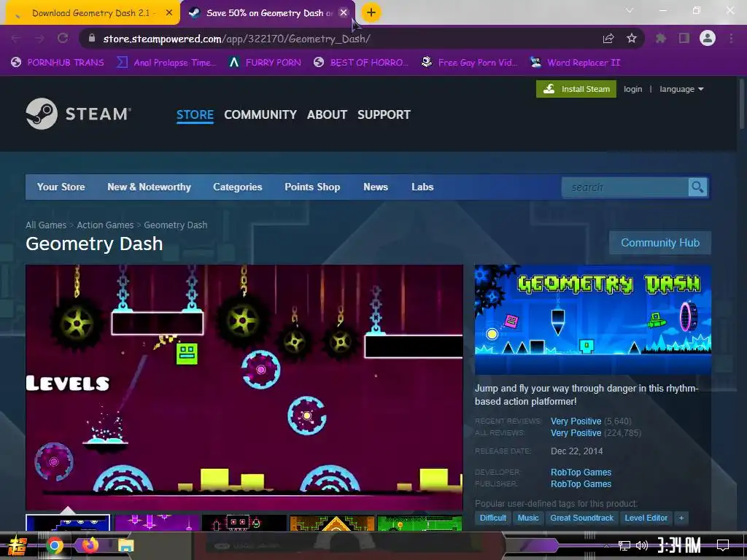
Task: Select the Difficult tag
Action: pyautogui.click(x=492, y=518)
